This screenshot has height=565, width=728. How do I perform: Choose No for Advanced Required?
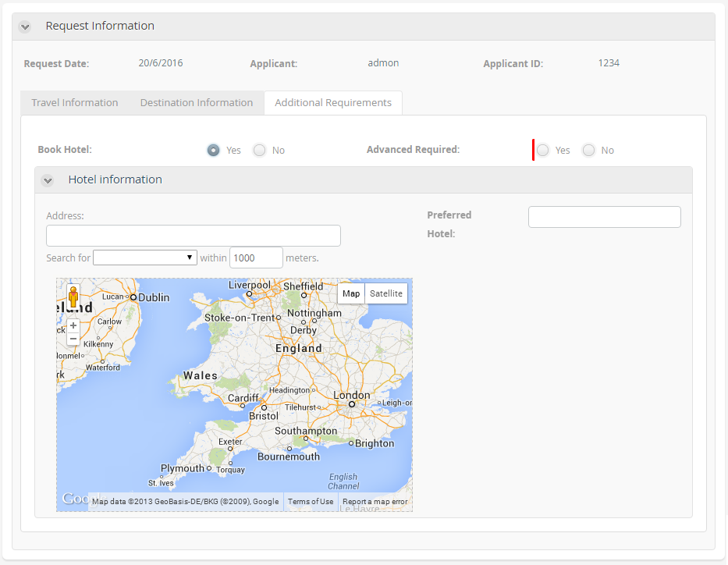(588, 150)
